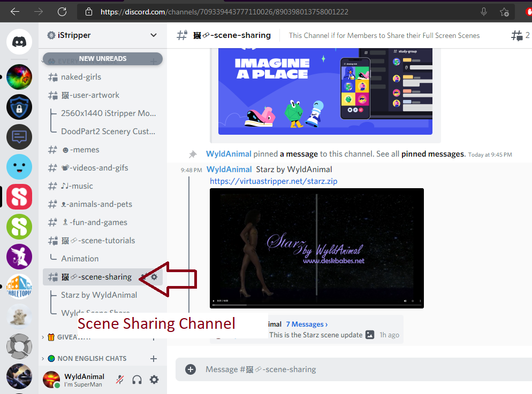The image size is (532, 394).
Task: Add page to favorites with star icon
Action: [504, 12]
